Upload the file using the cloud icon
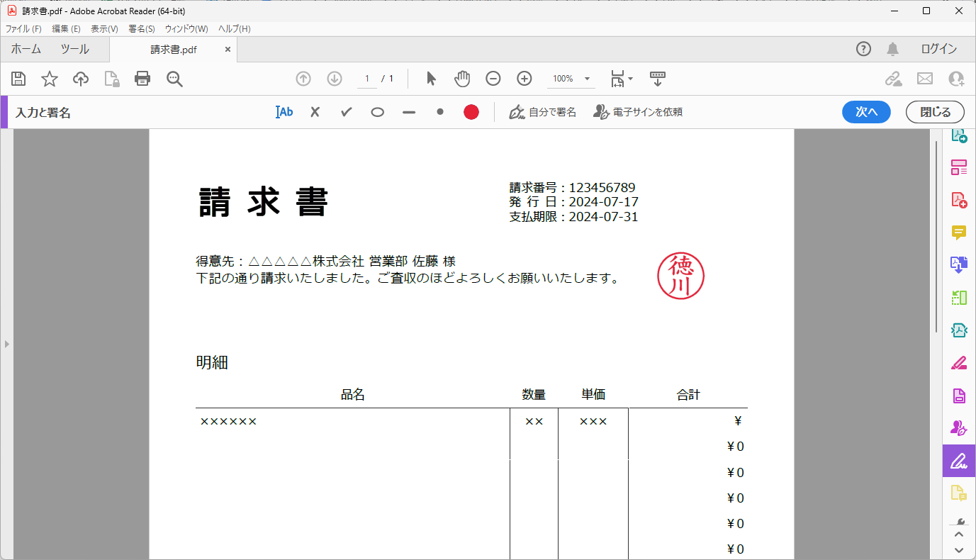 (81, 79)
